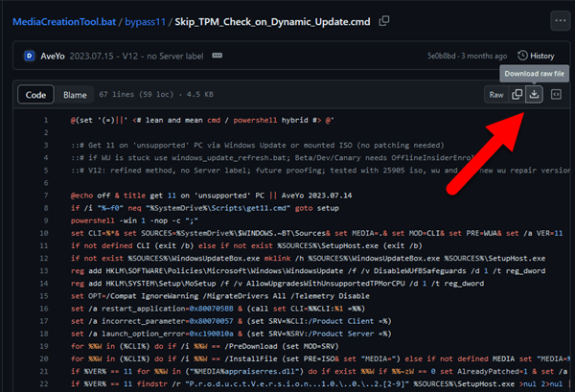The width and height of the screenshot is (575, 392).
Task: Switch to the Code tab
Action: tap(35, 95)
